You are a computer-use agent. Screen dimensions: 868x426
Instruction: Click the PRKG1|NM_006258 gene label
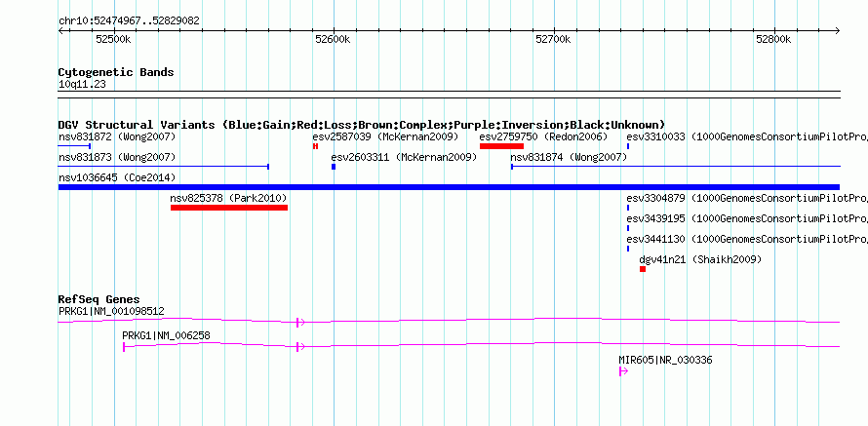[x=166, y=335]
